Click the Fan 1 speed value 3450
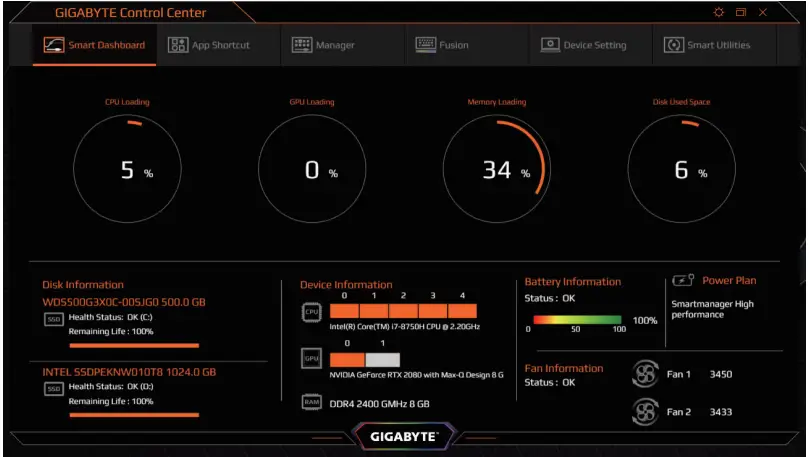Screen dimensions: 809x457 pos(721,374)
